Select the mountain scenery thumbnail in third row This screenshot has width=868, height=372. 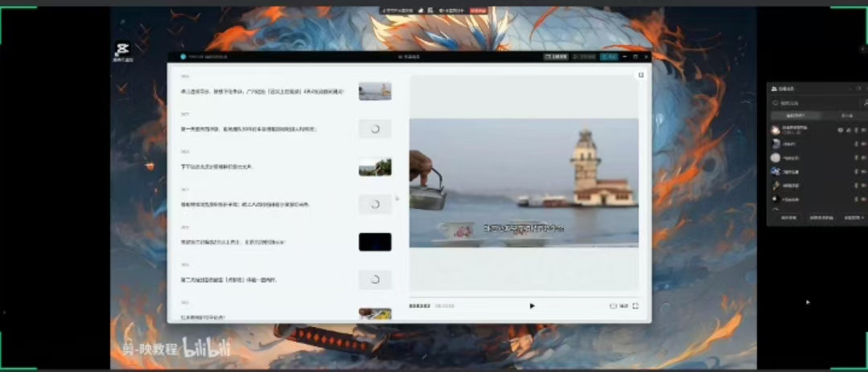click(x=375, y=167)
